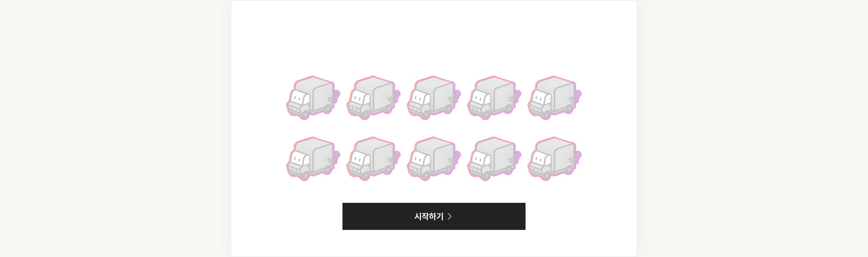
Task: Select the fourth truck stamp in top row
Action: (x=494, y=98)
